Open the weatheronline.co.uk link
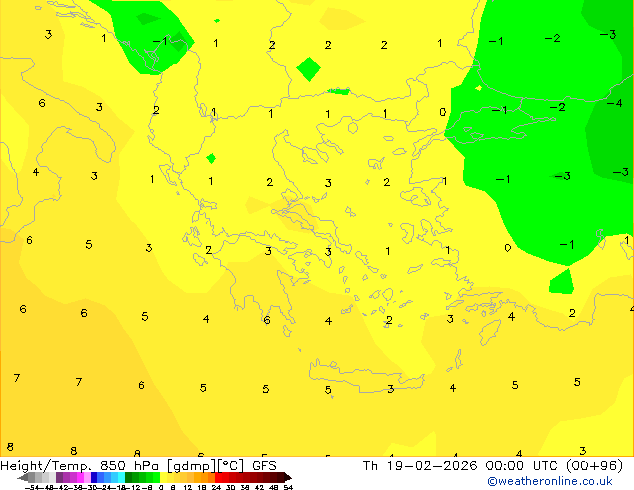634x490 pixels. point(550,481)
